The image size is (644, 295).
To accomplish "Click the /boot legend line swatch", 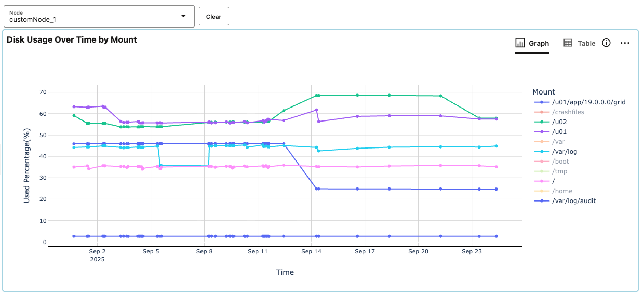I will [x=542, y=162].
